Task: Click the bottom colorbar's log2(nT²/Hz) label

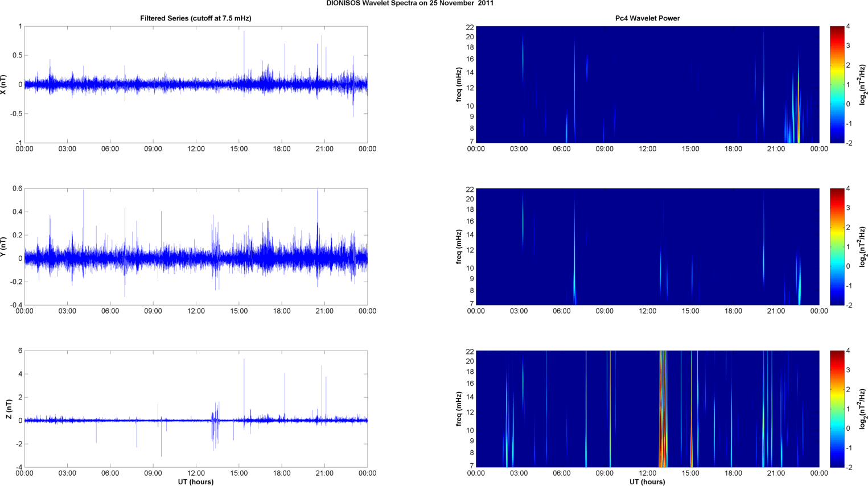Action: pos(863,409)
